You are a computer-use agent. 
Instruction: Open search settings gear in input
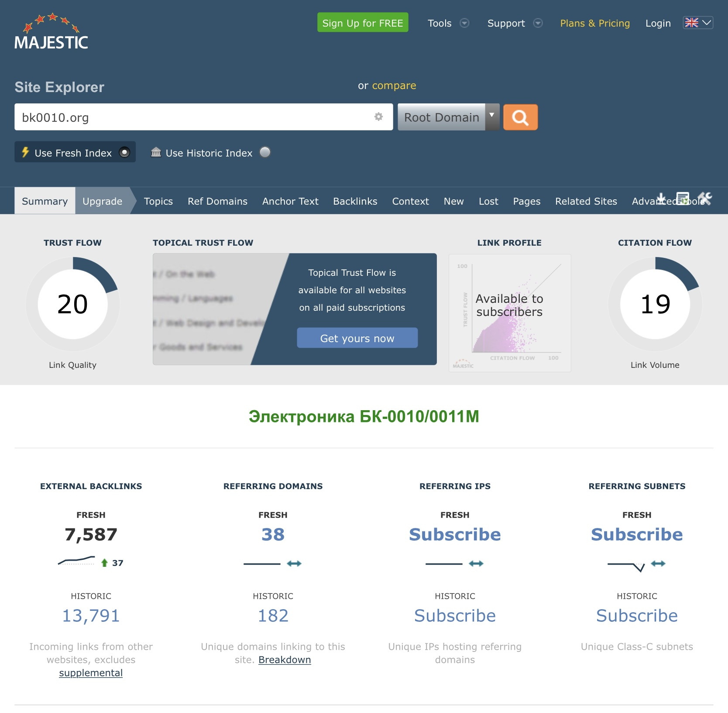(378, 117)
